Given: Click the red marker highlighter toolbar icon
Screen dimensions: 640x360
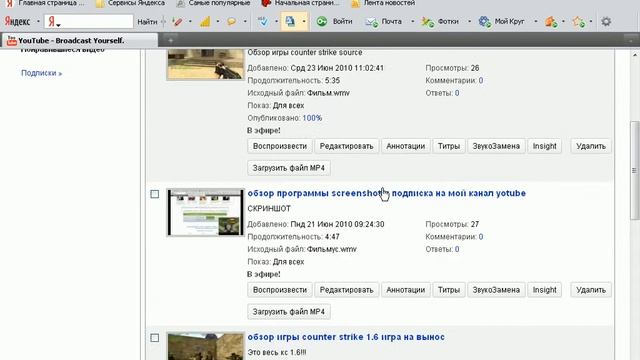Looking at the screenshot, I should point(178,21).
